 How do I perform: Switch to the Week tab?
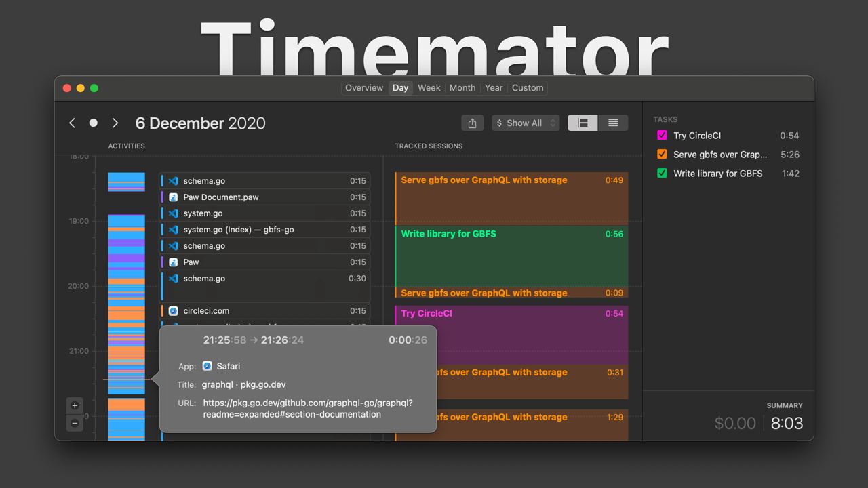429,87
